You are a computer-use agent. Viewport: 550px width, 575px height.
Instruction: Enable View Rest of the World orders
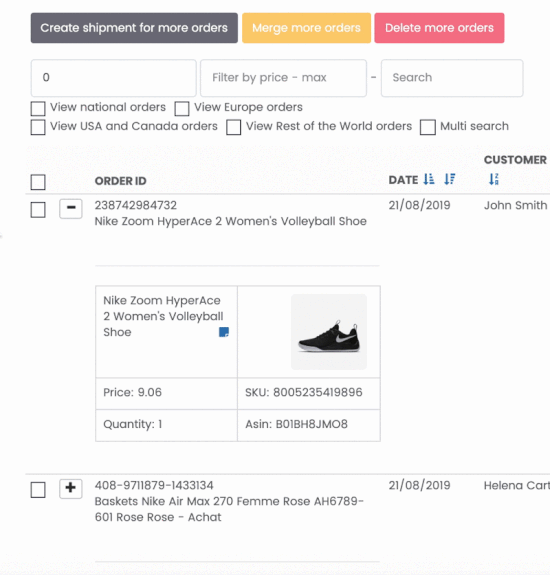pos(234,127)
